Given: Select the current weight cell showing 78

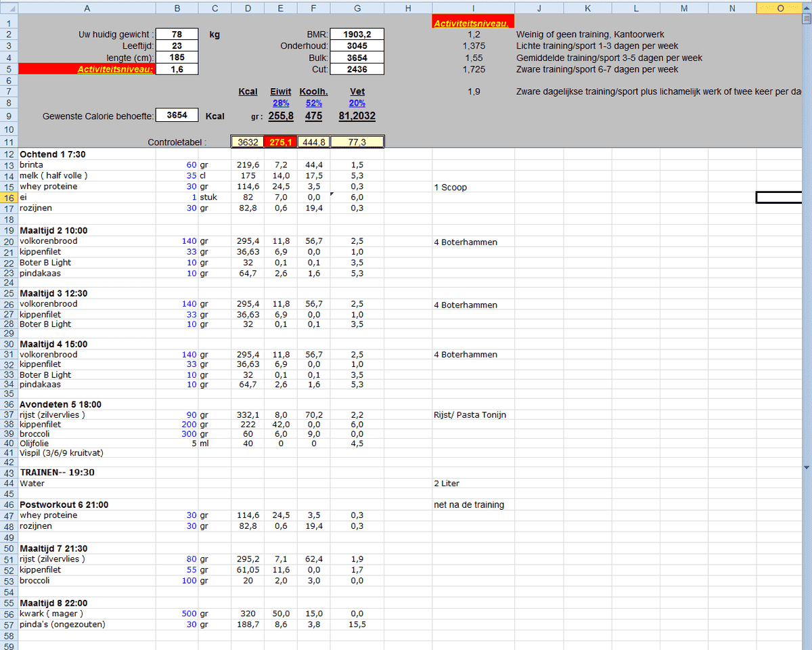Looking at the screenshot, I should pyautogui.click(x=177, y=34).
